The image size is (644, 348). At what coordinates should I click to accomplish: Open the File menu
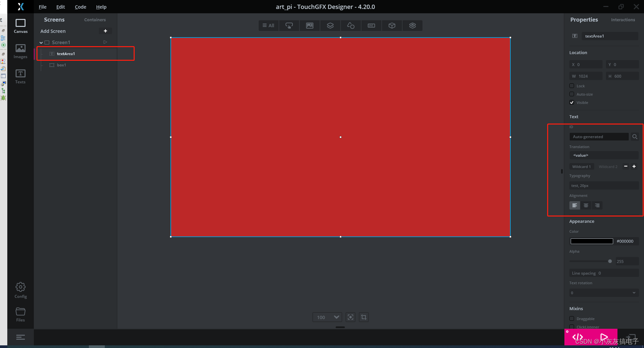(42, 7)
